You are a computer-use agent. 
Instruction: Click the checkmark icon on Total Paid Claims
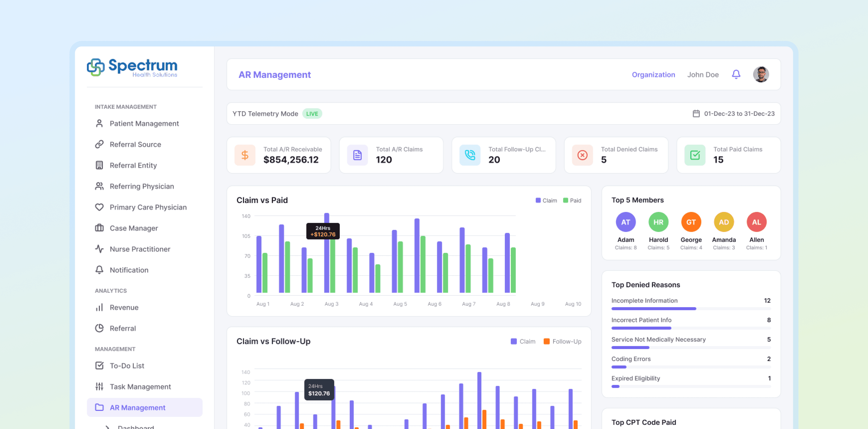click(695, 155)
